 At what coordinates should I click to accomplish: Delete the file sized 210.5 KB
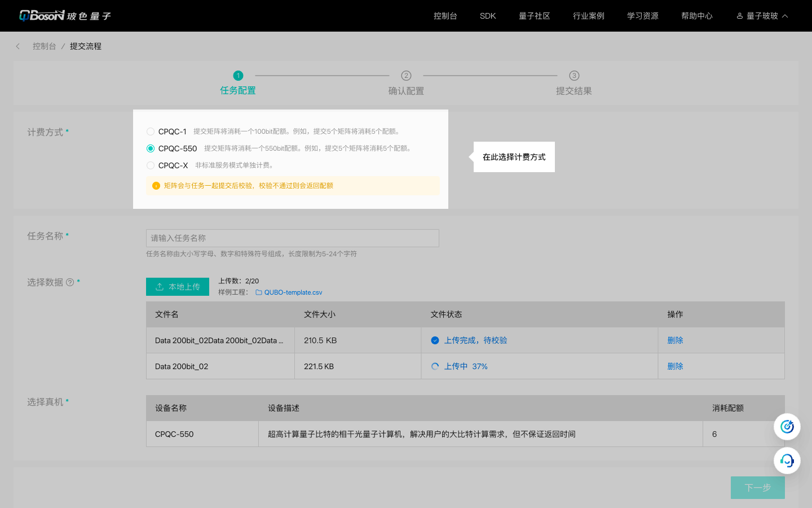click(675, 340)
